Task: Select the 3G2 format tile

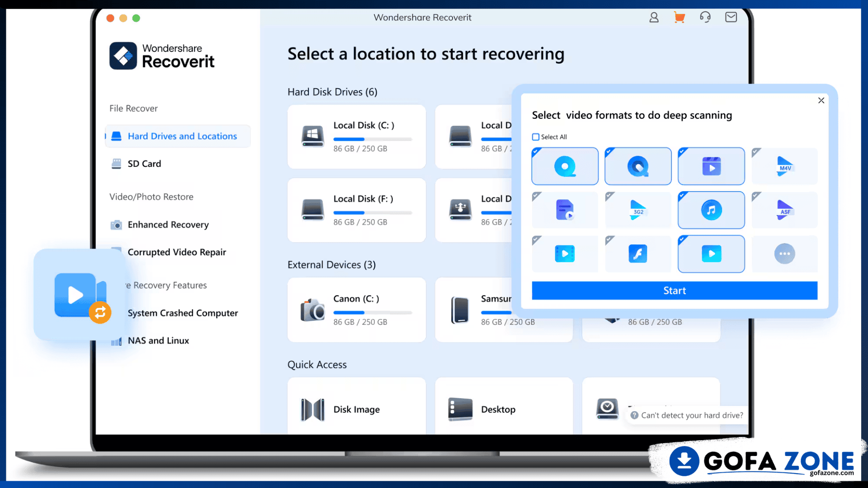Action: pos(638,210)
